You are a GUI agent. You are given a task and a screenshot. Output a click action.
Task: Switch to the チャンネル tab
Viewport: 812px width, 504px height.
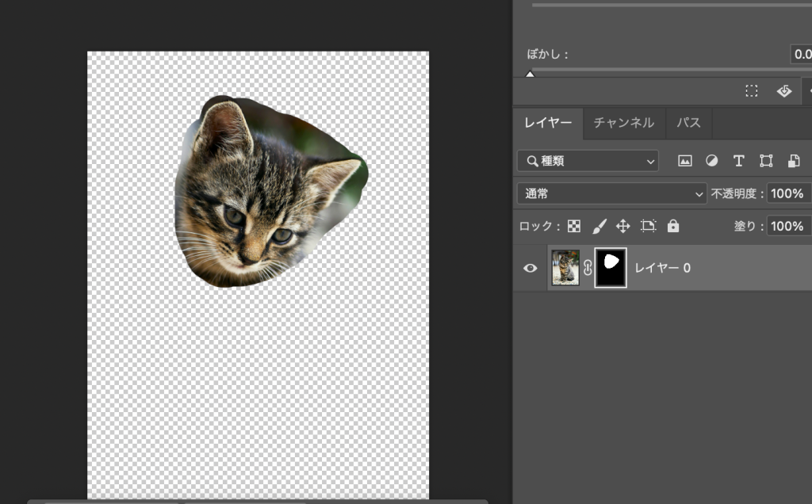(x=623, y=123)
